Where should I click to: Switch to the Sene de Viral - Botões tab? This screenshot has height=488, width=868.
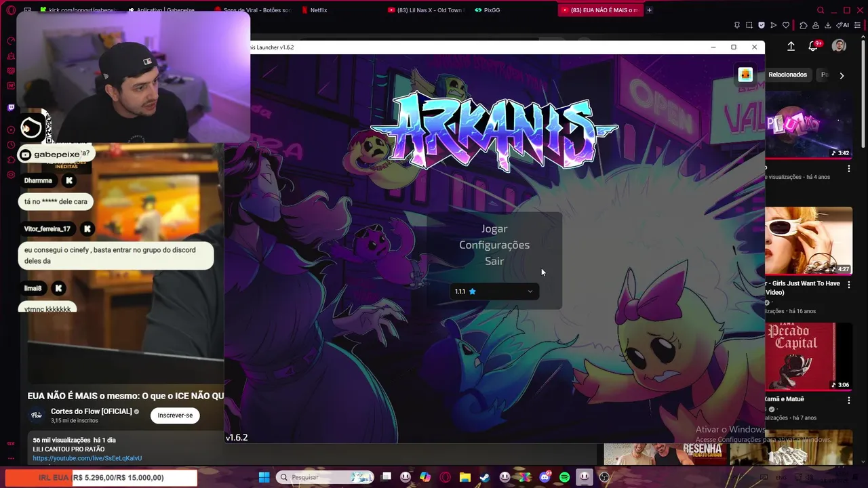[252, 10]
